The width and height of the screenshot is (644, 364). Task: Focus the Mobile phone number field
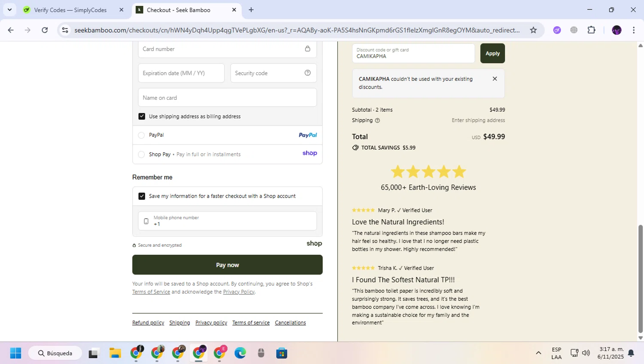tap(228, 221)
